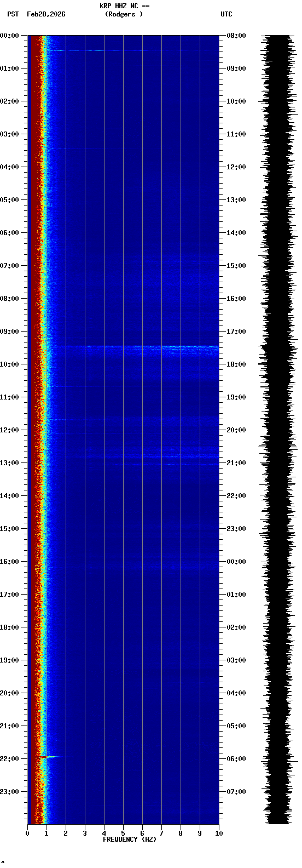Click the station title 'KRP HHZ NC --'
The width and height of the screenshot is (302, 868).
pos(124,6)
